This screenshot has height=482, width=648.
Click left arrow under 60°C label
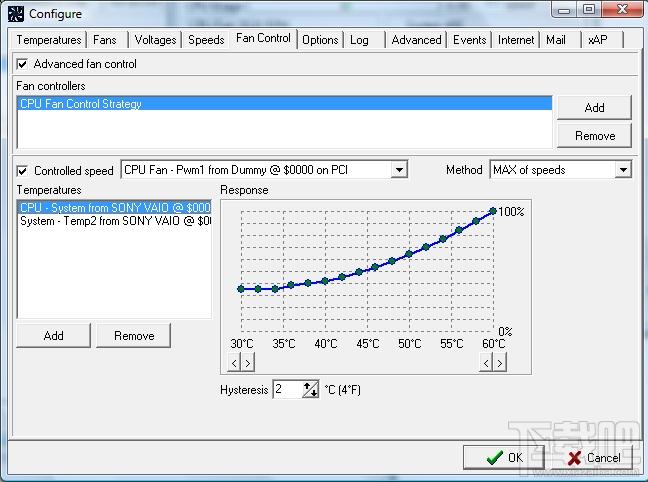click(x=486, y=363)
